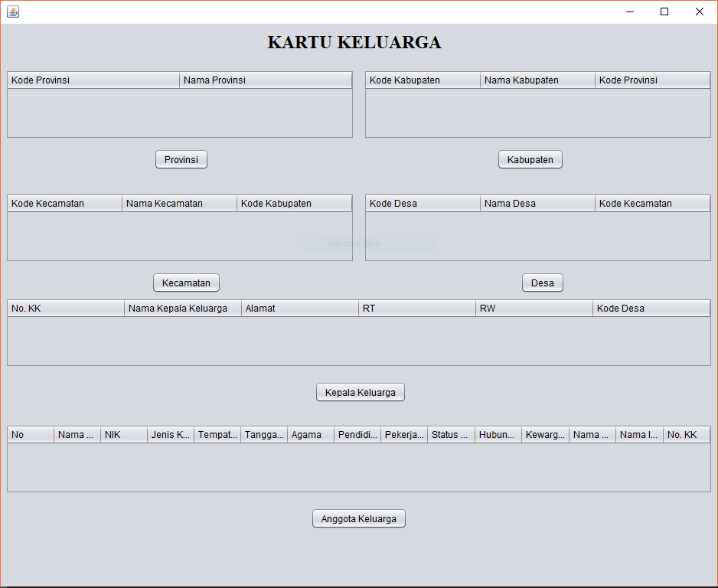
Task: Click the Kode Kabupaten column header
Action: click(422, 80)
